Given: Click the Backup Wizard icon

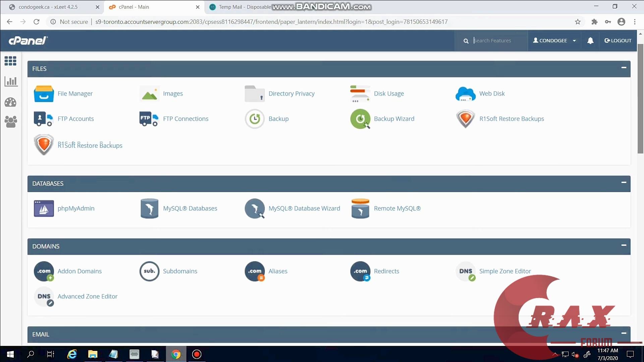Looking at the screenshot, I should (x=360, y=119).
